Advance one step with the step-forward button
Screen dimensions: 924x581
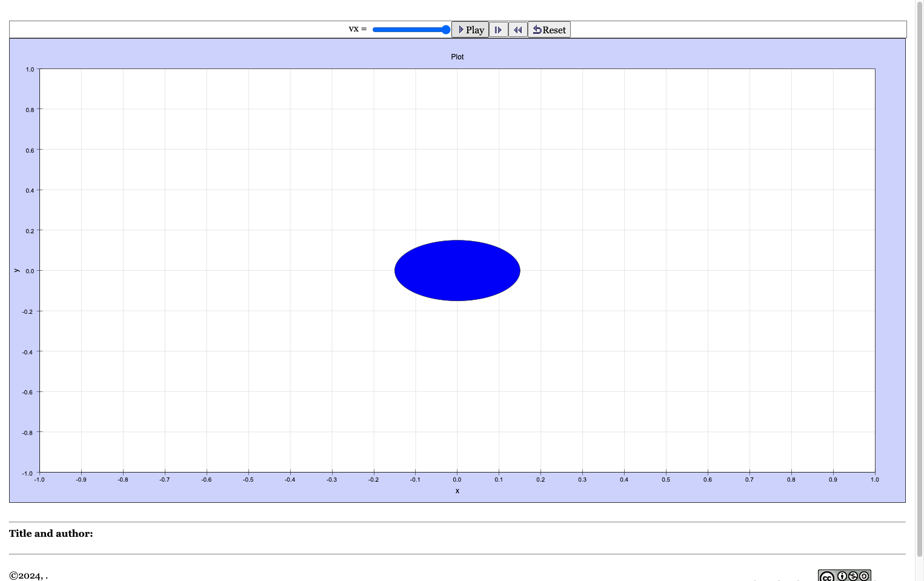499,30
